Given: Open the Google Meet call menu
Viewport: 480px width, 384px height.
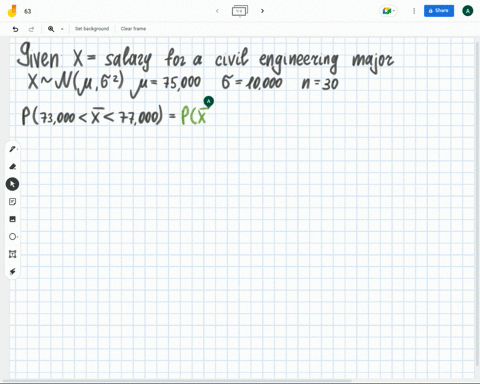Looking at the screenshot, I should (389, 11).
